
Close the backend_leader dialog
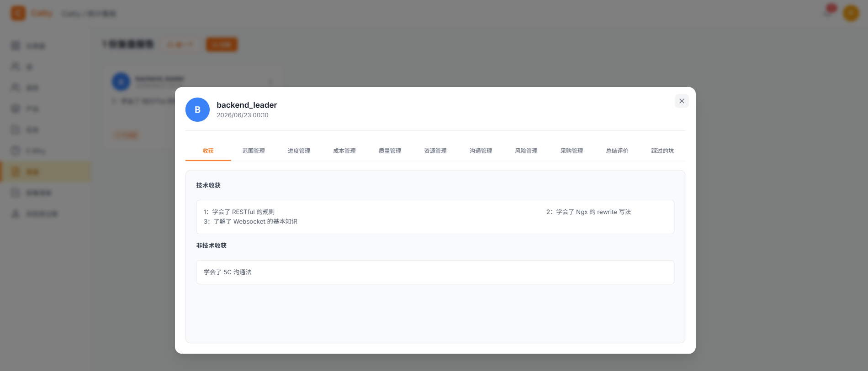682,101
